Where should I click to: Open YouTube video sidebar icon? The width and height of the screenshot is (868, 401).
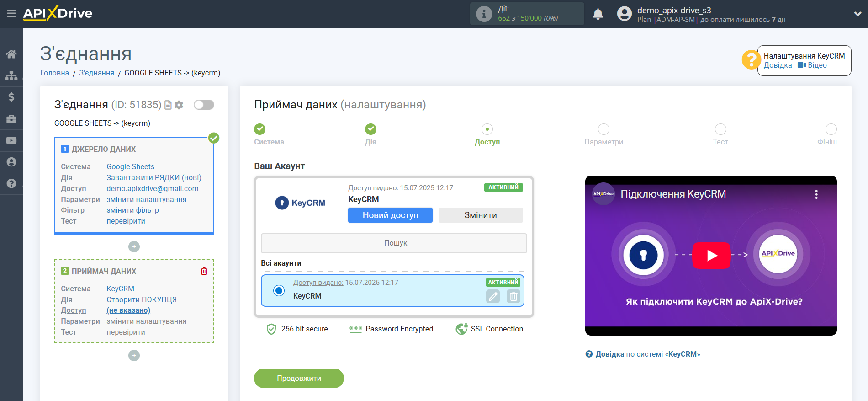[11, 140]
